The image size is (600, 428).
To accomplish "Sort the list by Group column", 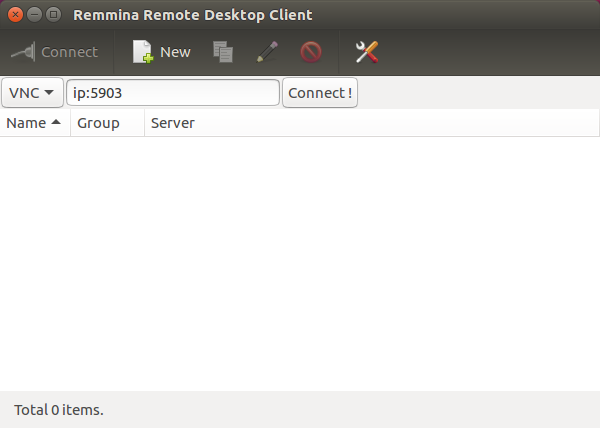I will 108,123.
